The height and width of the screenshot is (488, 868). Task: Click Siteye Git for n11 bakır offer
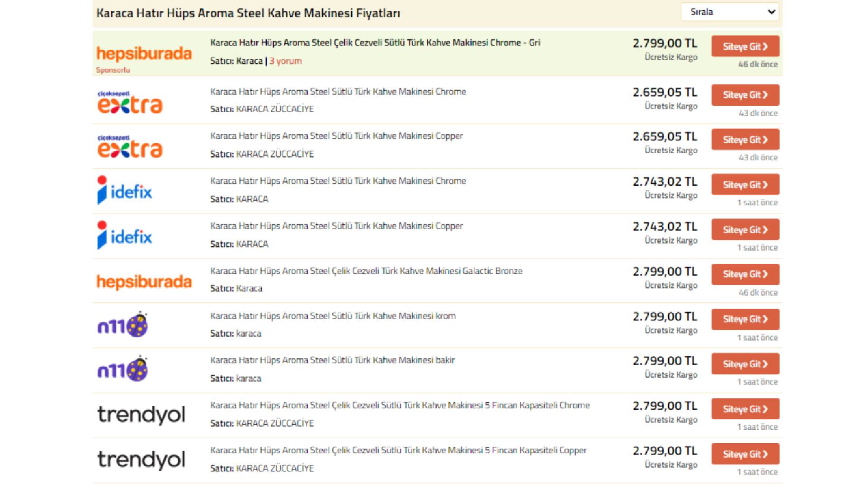(x=745, y=364)
